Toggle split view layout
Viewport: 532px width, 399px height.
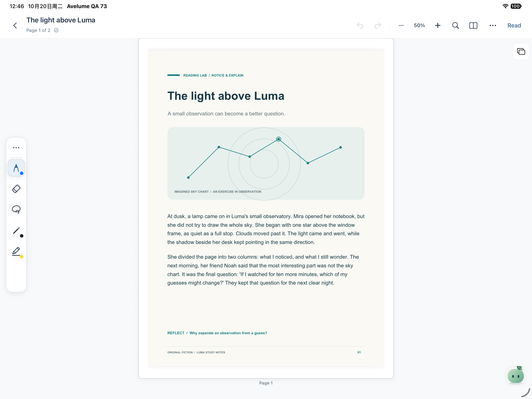tap(473, 26)
